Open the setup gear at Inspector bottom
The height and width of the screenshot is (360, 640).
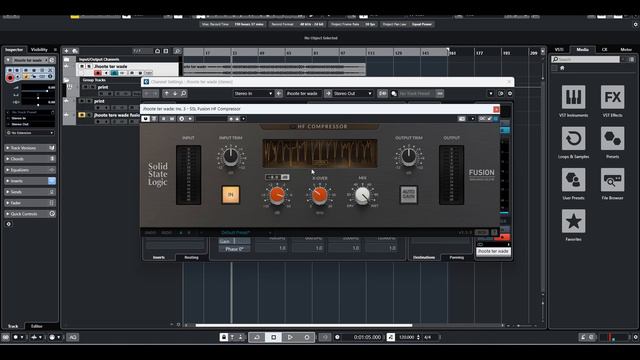9,224
